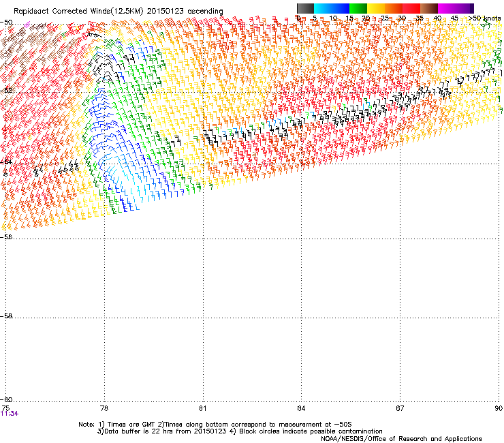
Task: Click the yellow 20-25 knots legend swatch
Action: (x=376, y=8)
